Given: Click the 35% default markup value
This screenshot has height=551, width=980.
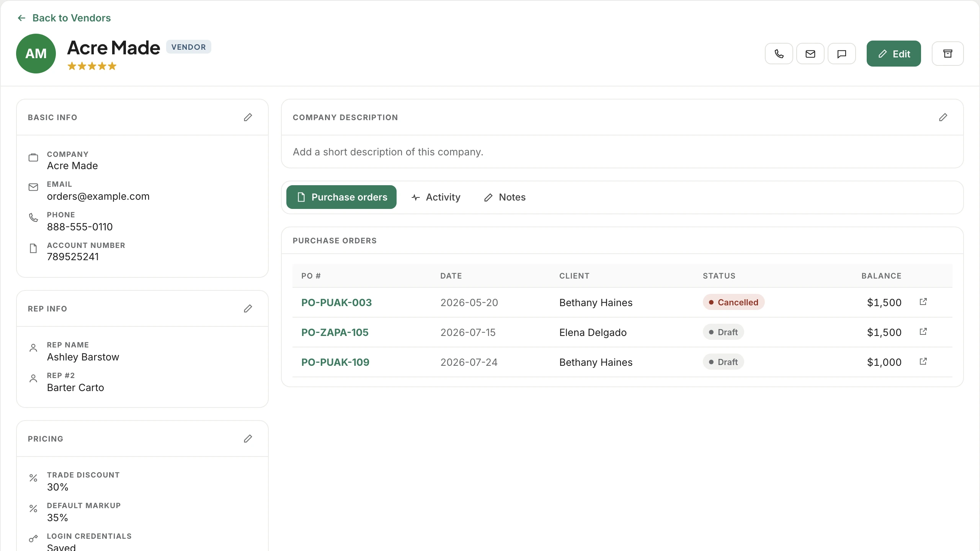Looking at the screenshot, I should [x=57, y=518].
